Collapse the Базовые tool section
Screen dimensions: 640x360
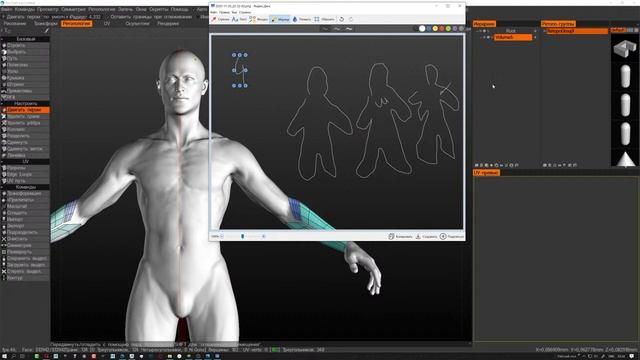pyautogui.click(x=25, y=39)
